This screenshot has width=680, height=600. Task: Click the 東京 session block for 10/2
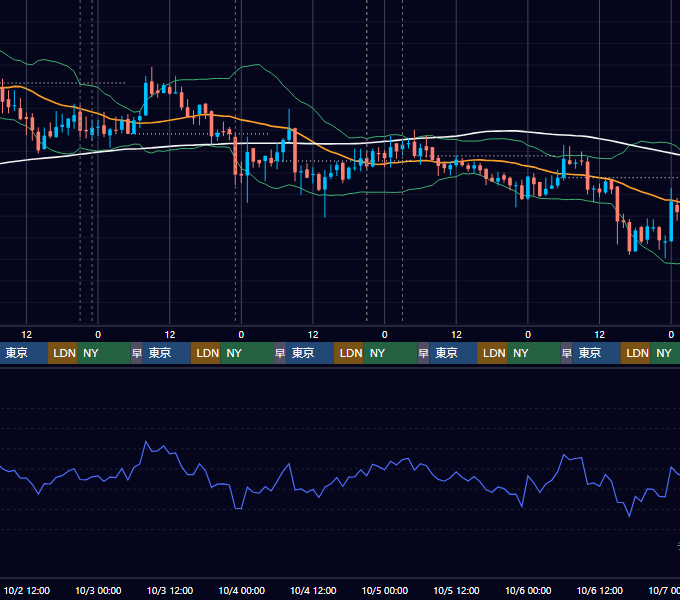[23, 353]
